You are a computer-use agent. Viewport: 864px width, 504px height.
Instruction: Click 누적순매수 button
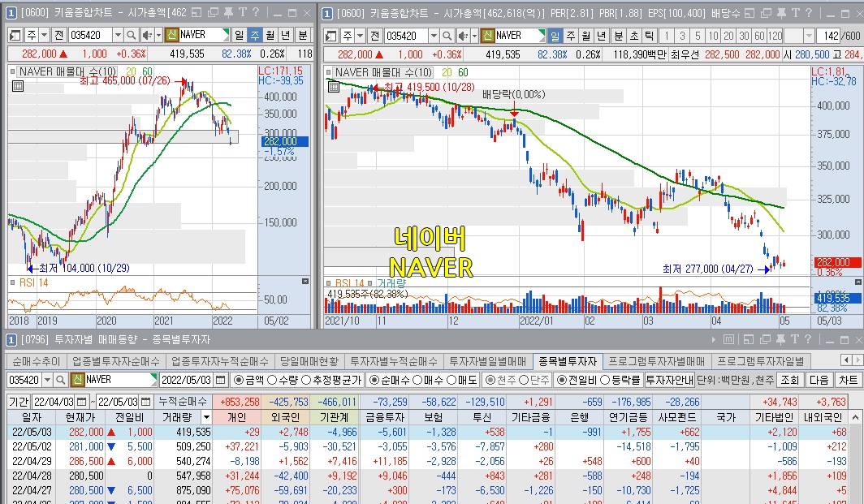click(x=183, y=402)
